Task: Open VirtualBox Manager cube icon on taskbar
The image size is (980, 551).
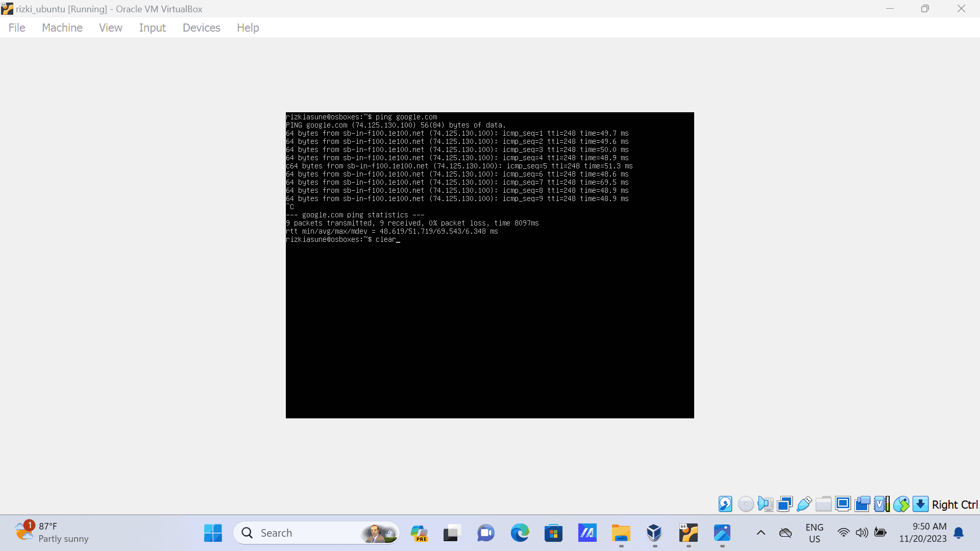Action: click(654, 533)
